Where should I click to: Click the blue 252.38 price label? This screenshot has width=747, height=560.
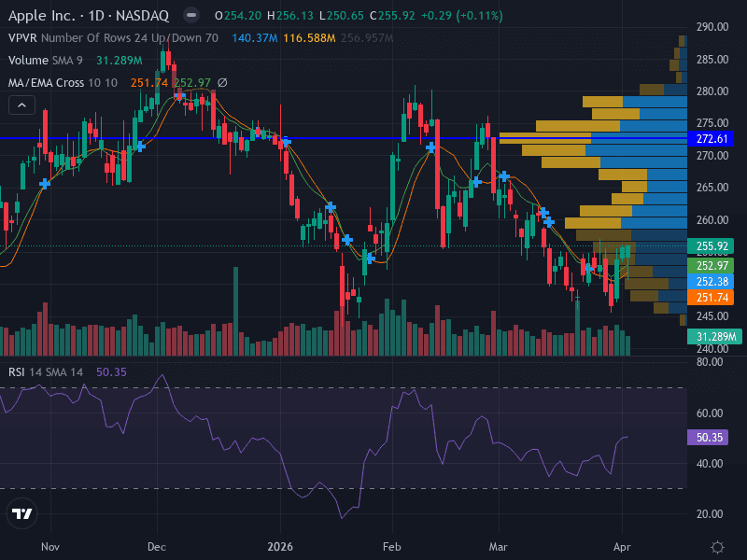point(711,282)
